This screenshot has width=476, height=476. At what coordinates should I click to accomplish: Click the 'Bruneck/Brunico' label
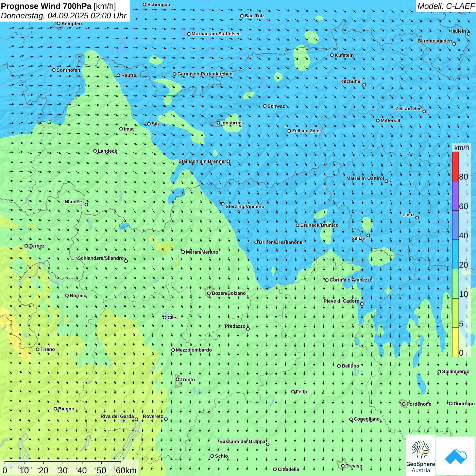pyautogui.click(x=319, y=225)
